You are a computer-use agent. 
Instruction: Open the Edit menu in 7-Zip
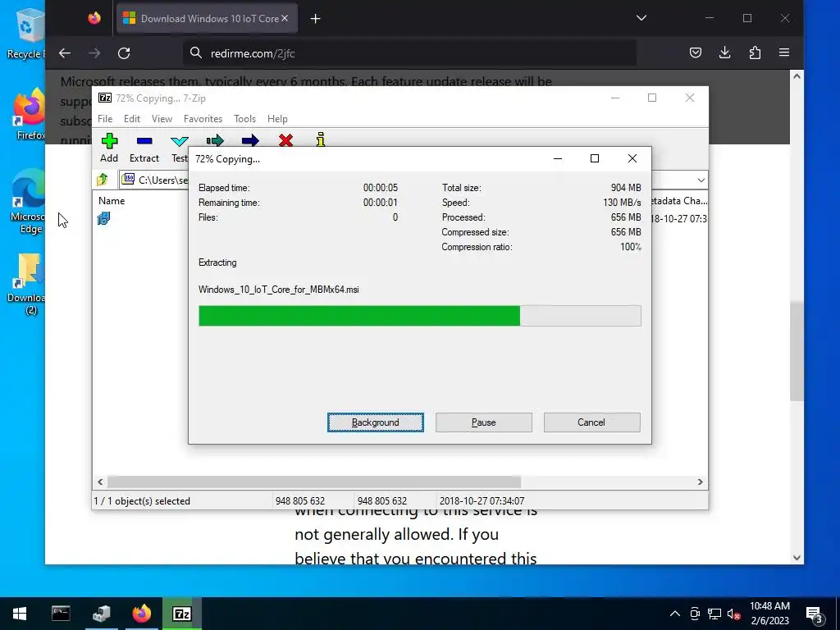point(132,118)
